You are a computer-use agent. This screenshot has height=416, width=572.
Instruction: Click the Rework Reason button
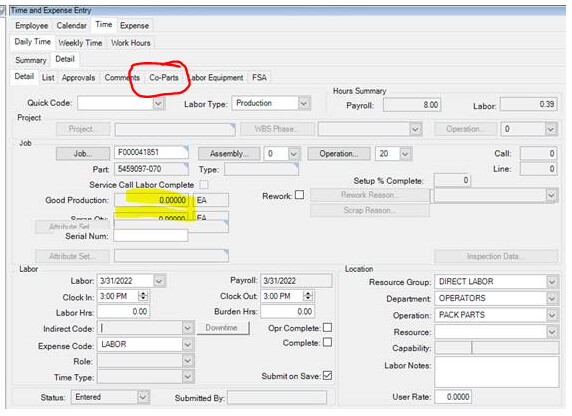tap(370, 194)
